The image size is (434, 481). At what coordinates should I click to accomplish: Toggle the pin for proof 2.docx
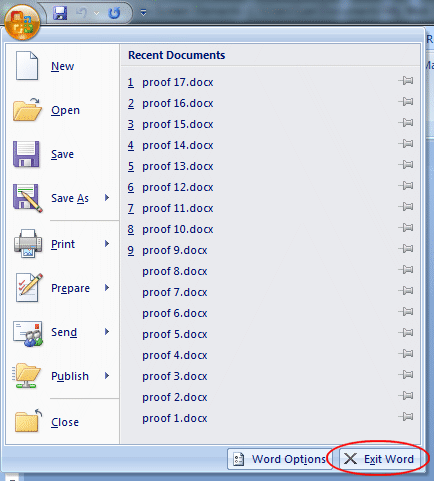click(x=406, y=396)
